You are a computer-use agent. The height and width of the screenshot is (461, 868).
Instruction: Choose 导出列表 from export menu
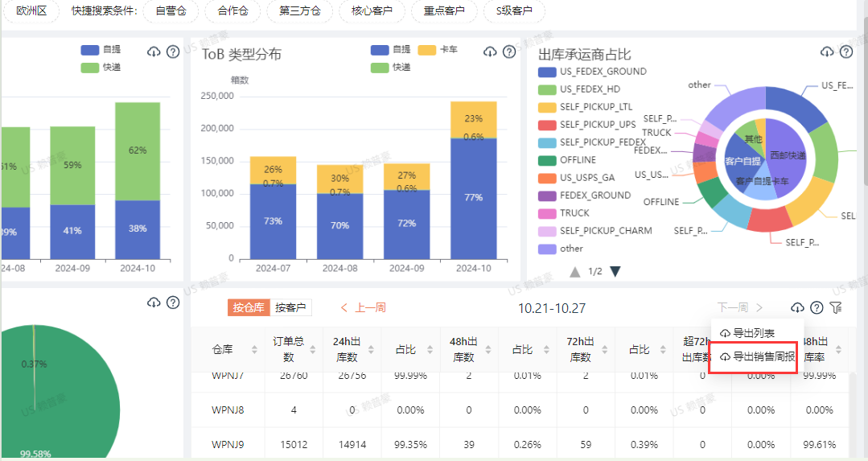pos(757,334)
